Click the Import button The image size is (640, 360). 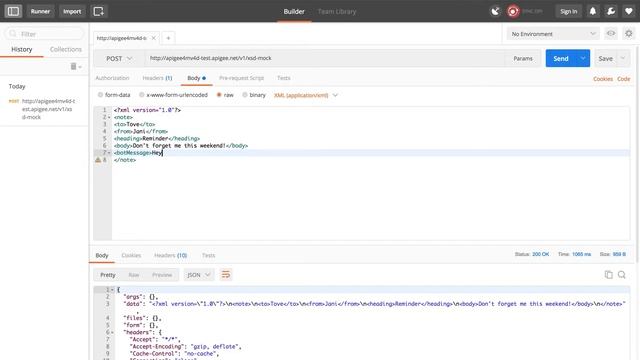pos(72,11)
